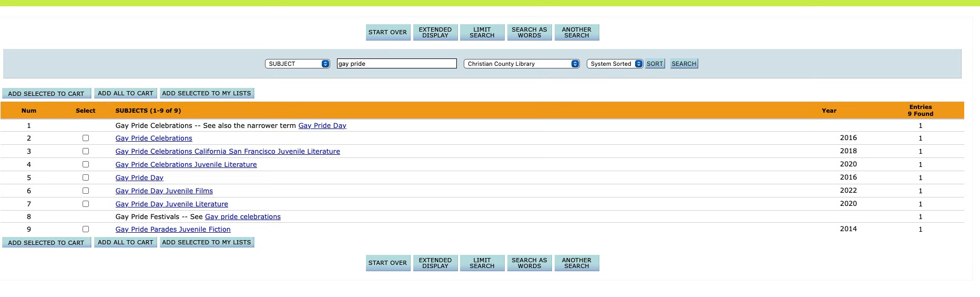
Task: Click the top ADD SELECTED TO CART button
Action: pyautogui.click(x=46, y=93)
